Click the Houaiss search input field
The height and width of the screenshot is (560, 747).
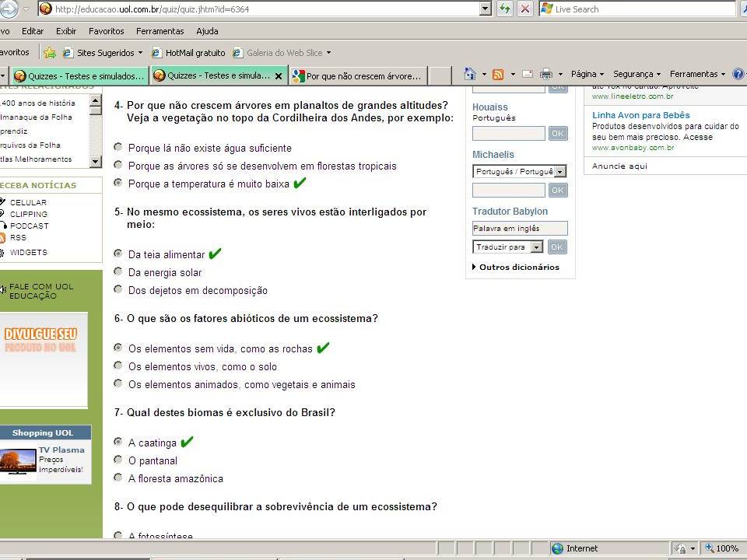[x=509, y=133]
